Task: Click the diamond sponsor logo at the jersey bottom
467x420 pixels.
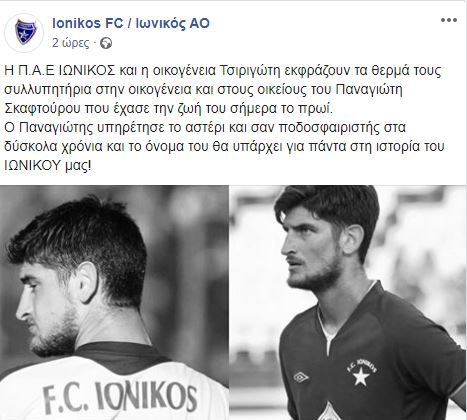Action: [329, 411]
